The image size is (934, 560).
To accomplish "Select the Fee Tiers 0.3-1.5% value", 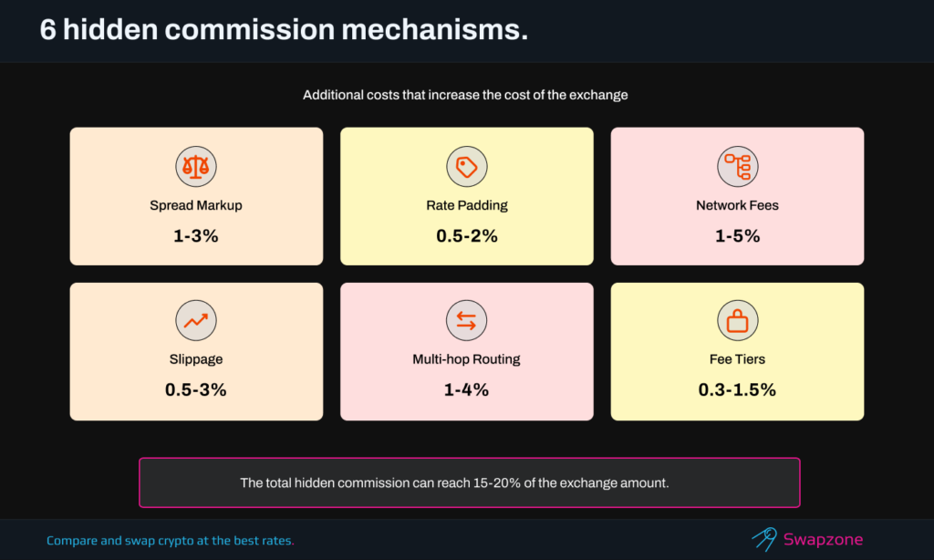I will click(737, 390).
